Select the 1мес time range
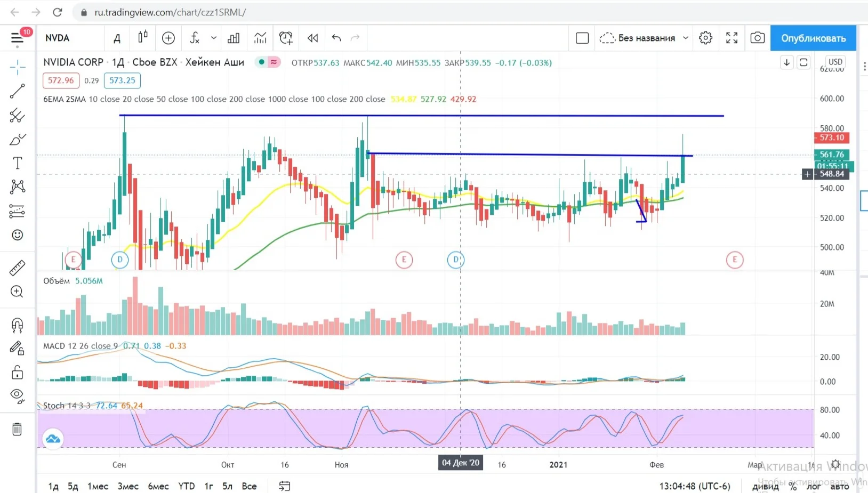The height and width of the screenshot is (493, 868). click(98, 486)
